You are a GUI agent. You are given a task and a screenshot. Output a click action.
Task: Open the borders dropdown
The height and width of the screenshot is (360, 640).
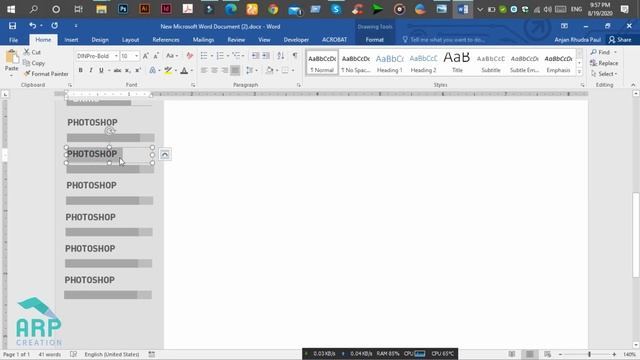click(293, 71)
